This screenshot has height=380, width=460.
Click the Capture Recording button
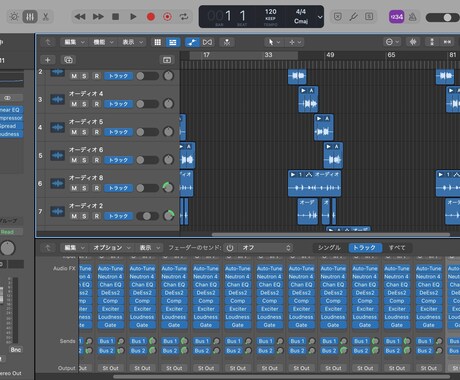(x=167, y=17)
